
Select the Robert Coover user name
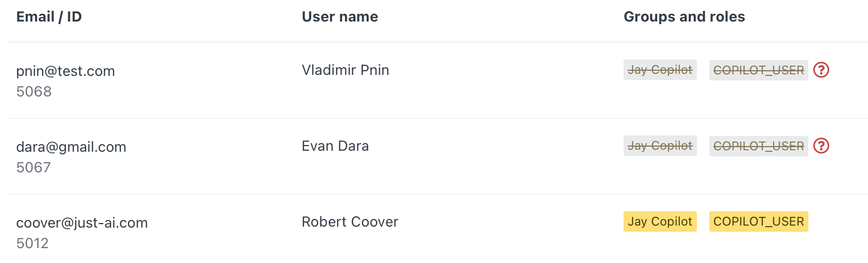click(x=350, y=221)
